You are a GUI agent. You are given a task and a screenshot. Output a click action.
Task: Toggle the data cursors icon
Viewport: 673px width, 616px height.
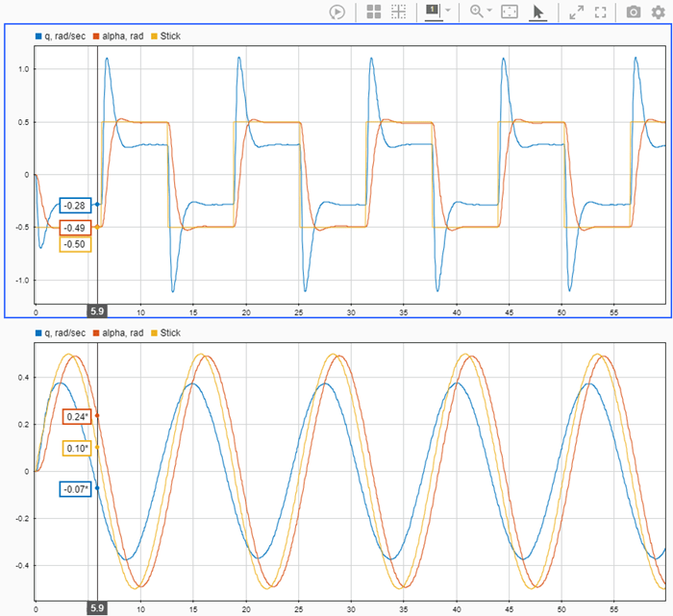click(x=433, y=11)
